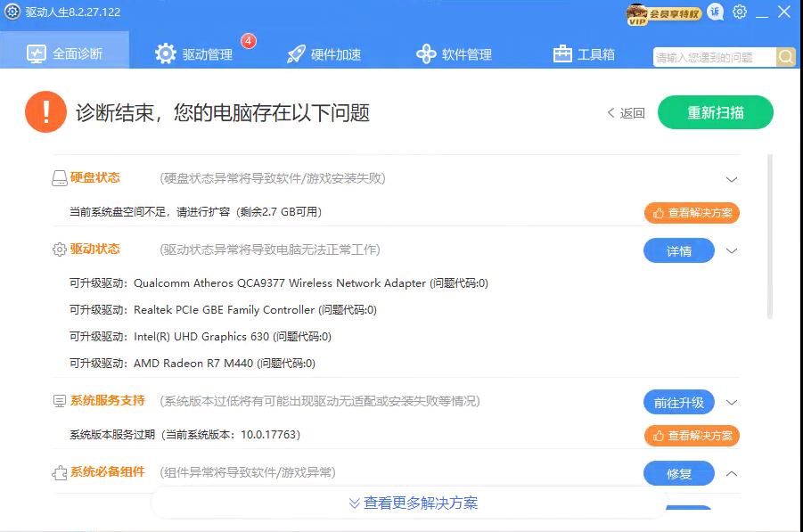Focus the 请输入您遇到的问题 search field
Viewport: 803px width, 532px height.
[715, 57]
